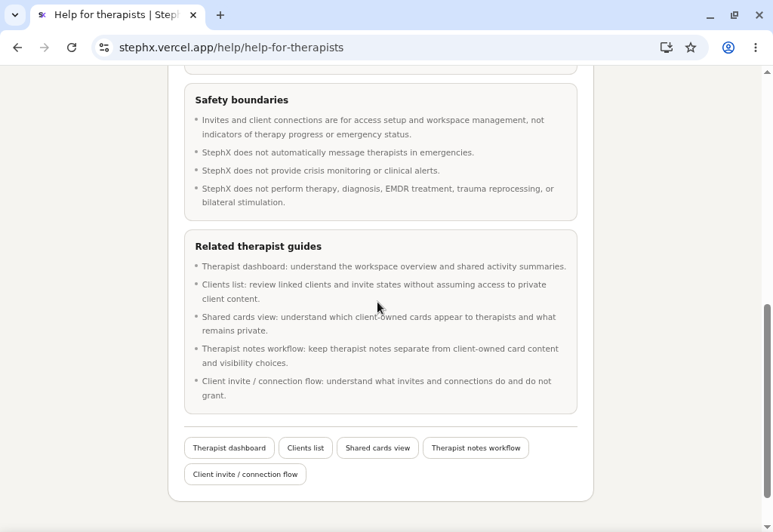Click the Safety boundaries heading
The height and width of the screenshot is (532, 773).
pyautogui.click(x=242, y=100)
